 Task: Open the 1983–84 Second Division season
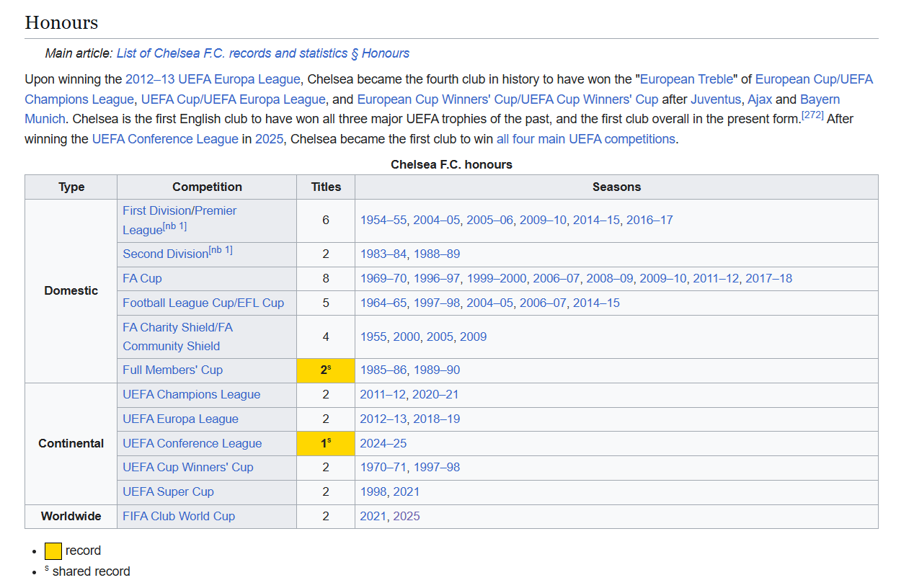[383, 254]
